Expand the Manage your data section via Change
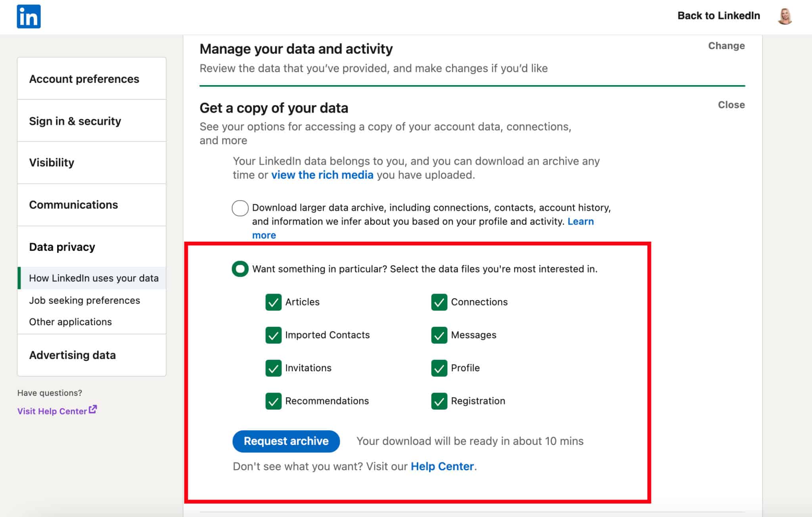Image resolution: width=812 pixels, height=517 pixels. (x=726, y=46)
